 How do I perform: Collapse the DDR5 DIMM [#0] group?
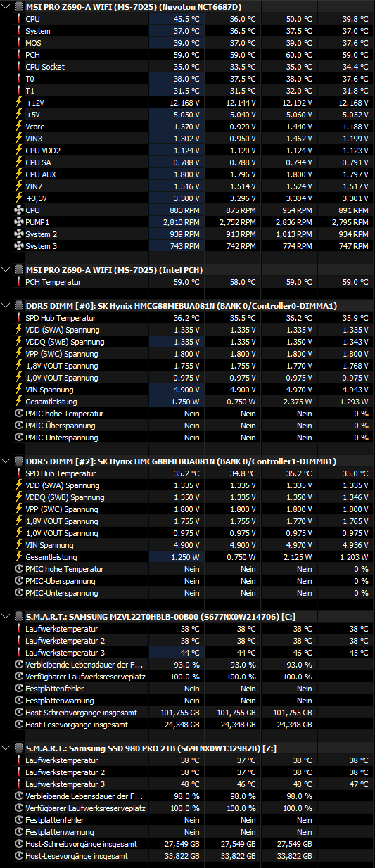6,306
